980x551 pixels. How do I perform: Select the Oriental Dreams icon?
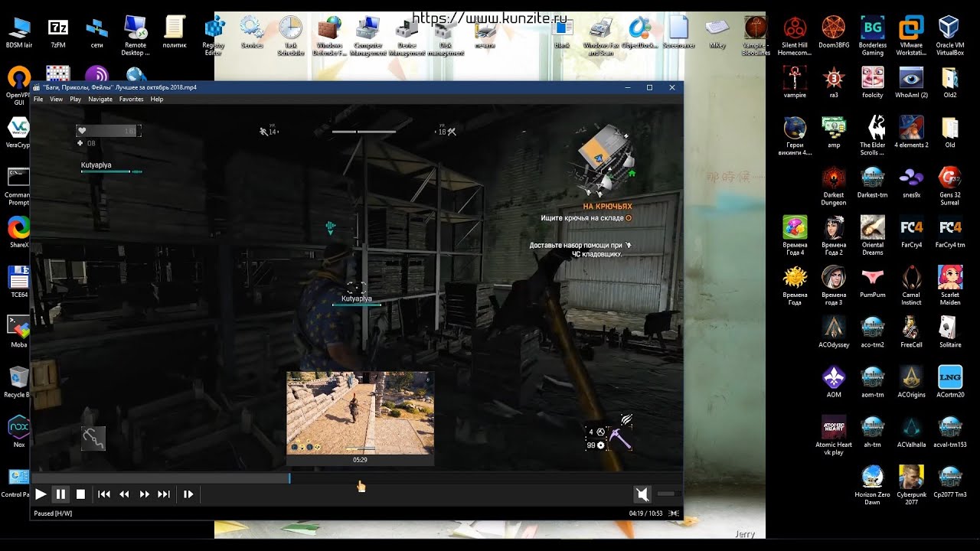[873, 236]
